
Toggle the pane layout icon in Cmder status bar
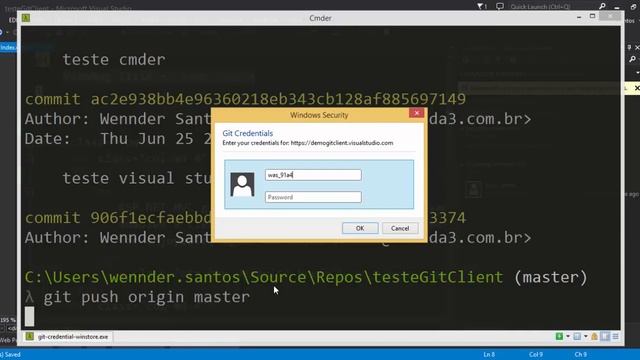tap(605, 336)
